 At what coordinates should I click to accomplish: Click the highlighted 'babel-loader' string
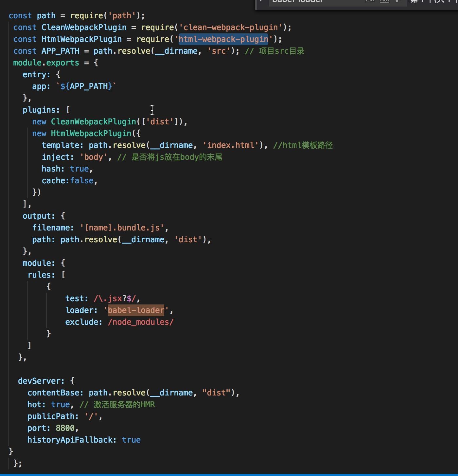136,310
